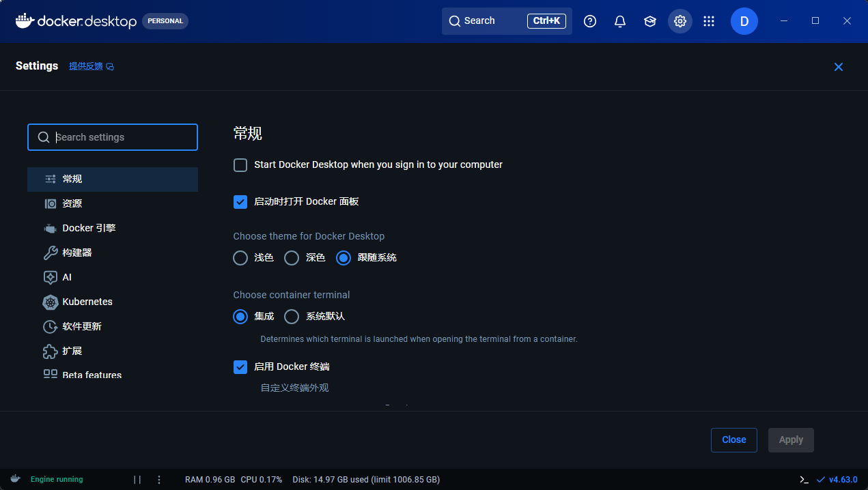
Task: Click the D account avatar
Action: [x=744, y=21]
